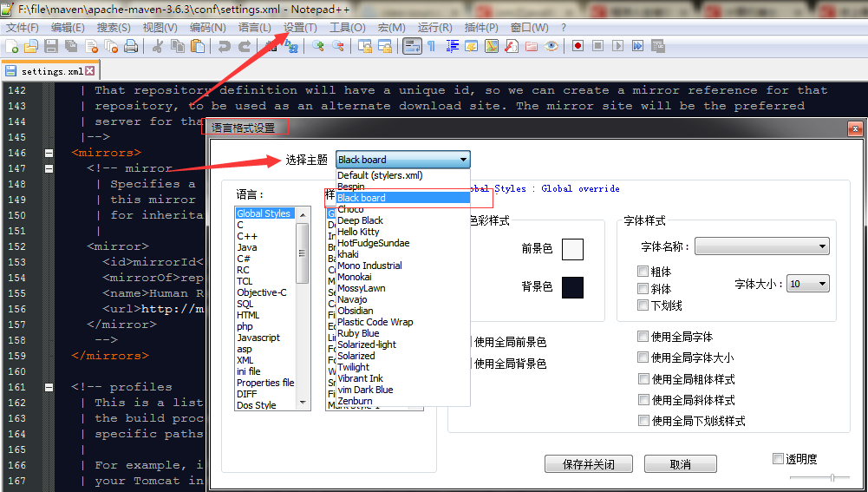Start macro recording with red dot
Screen dimensions: 868x492
tap(578, 46)
